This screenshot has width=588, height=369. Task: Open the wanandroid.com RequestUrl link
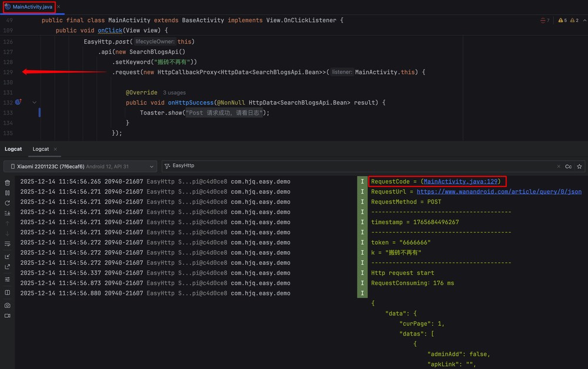click(x=499, y=191)
